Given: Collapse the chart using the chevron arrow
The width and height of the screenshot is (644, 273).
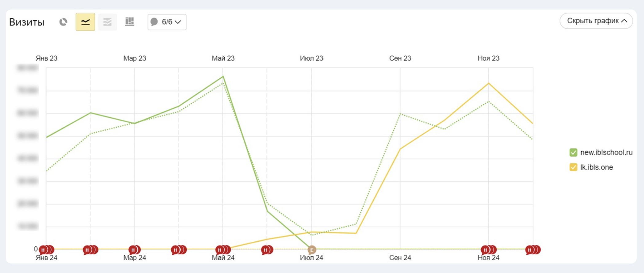Looking at the screenshot, I should [624, 21].
